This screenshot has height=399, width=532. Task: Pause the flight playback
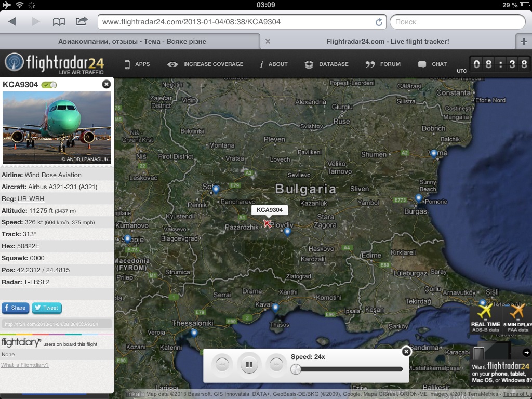[x=249, y=364]
